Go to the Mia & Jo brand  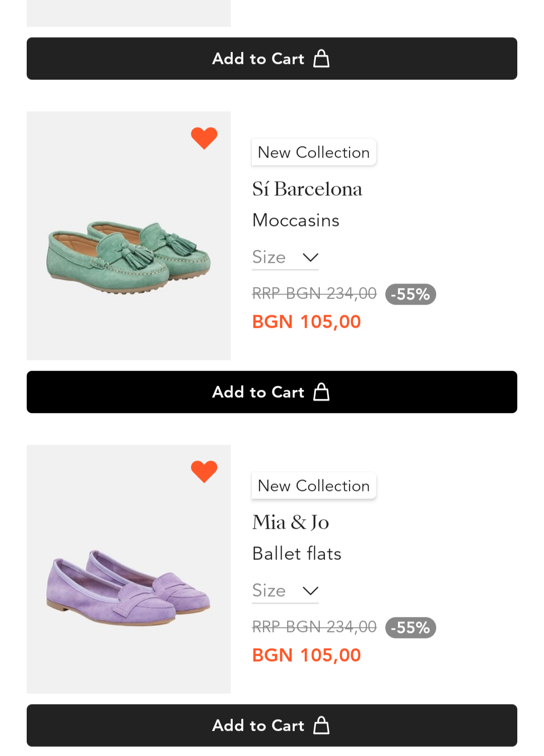(291, 523)
